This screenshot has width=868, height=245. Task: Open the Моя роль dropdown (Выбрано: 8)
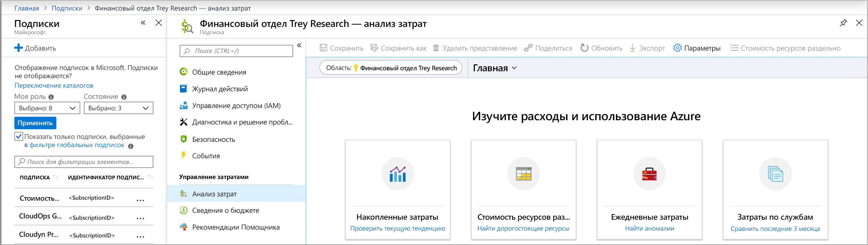[x=47, y=108]
